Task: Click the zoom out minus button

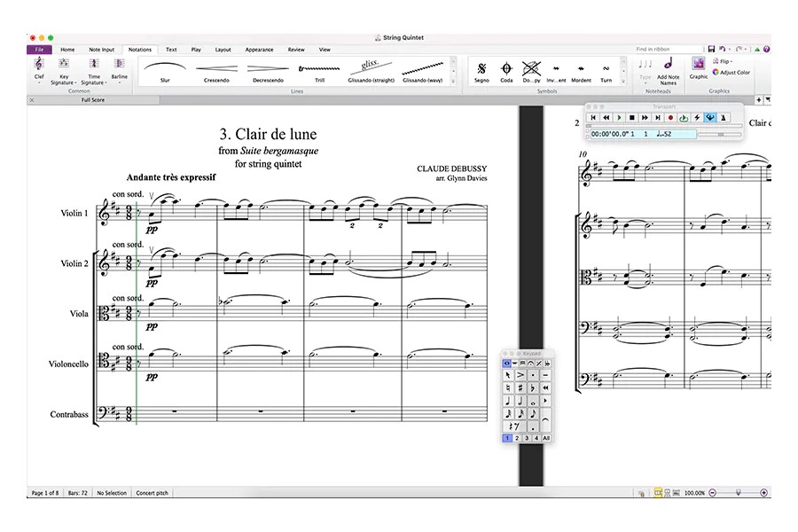Action: pyautogui.click(x=713, y=493)
